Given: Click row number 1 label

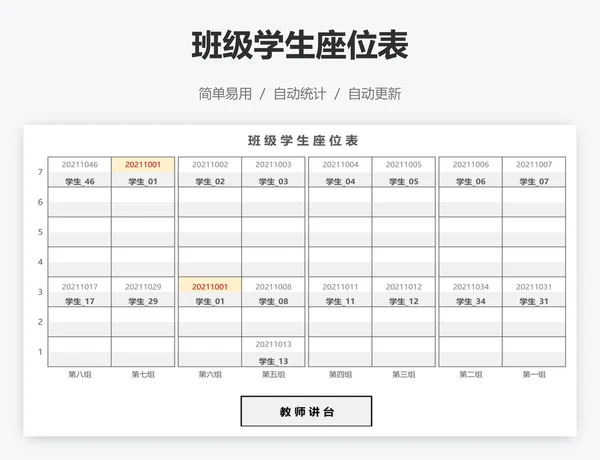Looking at the screenshot, I should pyautogui.click(x=40, y=352).
